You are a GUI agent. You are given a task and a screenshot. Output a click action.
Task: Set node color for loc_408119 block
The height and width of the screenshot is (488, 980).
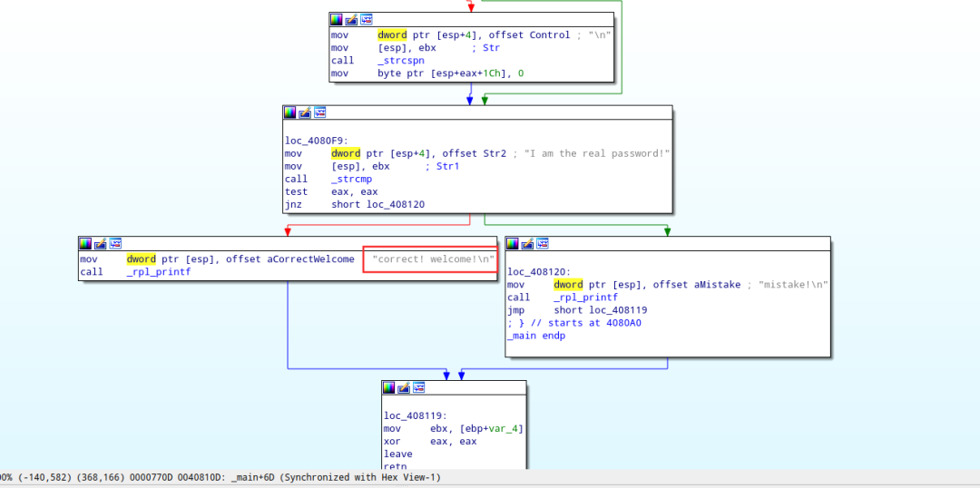pos(388,387)
